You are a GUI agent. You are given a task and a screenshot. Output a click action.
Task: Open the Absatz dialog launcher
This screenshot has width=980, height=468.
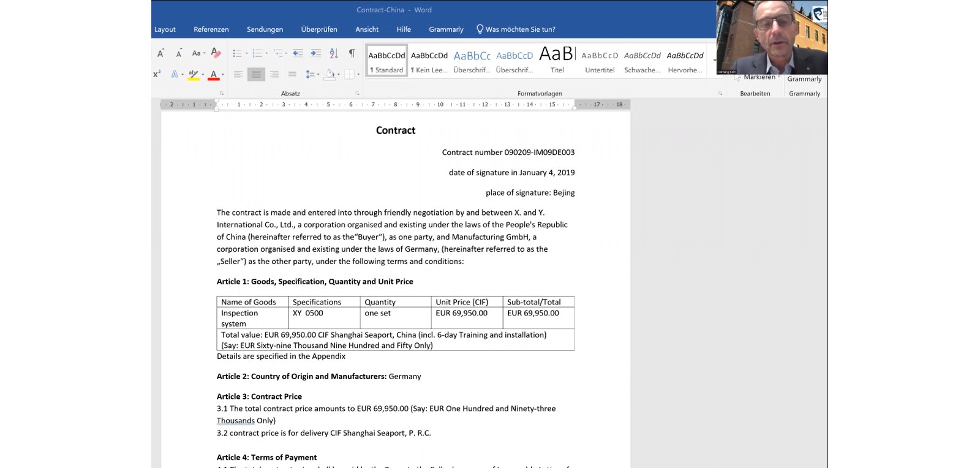pyautogui.click(x=357, y=94)
